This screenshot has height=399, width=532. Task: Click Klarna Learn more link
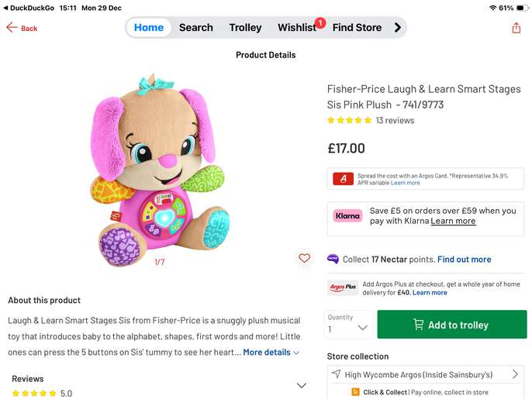[x=453, y=222]
